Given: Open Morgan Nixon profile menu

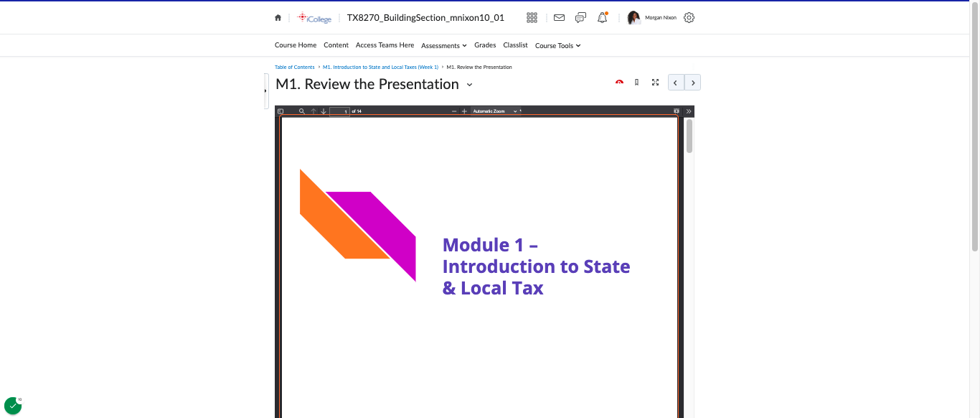Looking at the screenshot, I should point(651,18).
